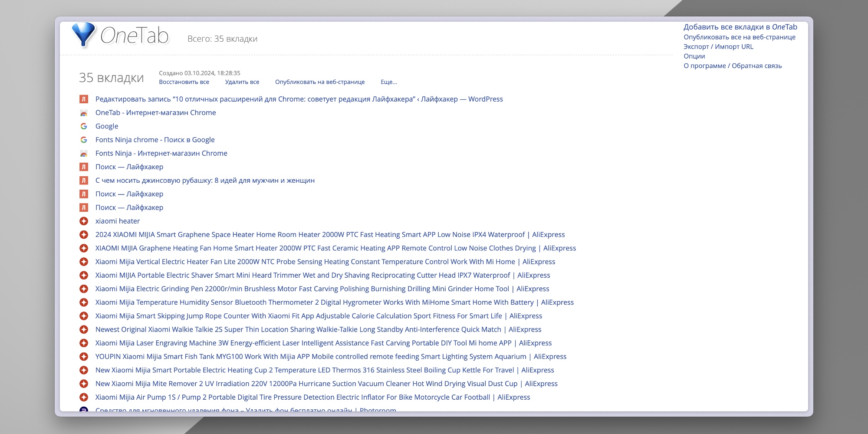Click the AliExpress favicon beside Electric Heating Cup entry
Viewport: 868px width, 434px height.
click(84, 370)
